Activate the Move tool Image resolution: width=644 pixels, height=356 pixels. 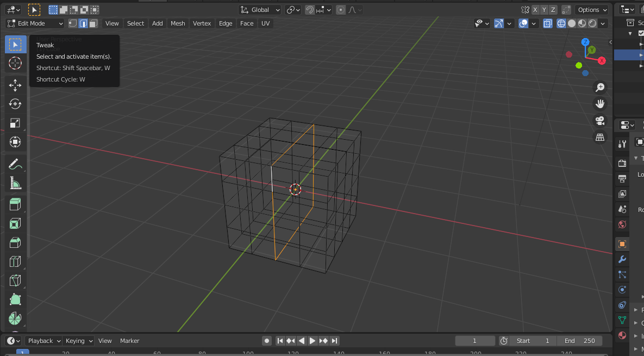coord(15,85)
